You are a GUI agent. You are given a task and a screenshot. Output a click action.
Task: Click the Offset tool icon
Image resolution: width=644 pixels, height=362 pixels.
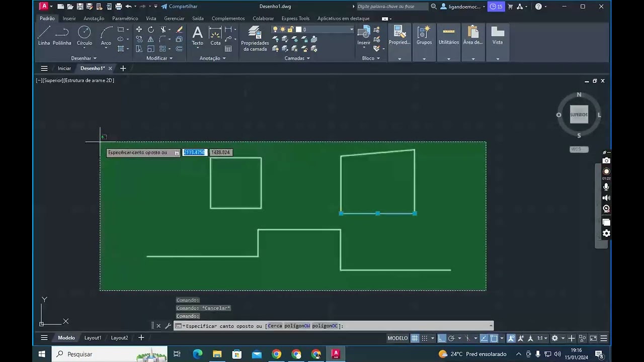[x=179, y=49]
